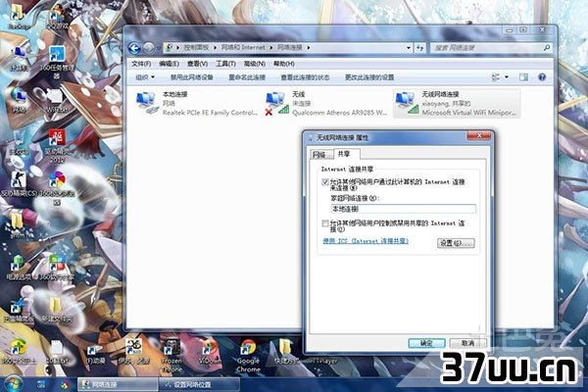Select the Frozen Throne desktop shortcut
The width and height of the screenshot is (588, 392).
(171, 356)
